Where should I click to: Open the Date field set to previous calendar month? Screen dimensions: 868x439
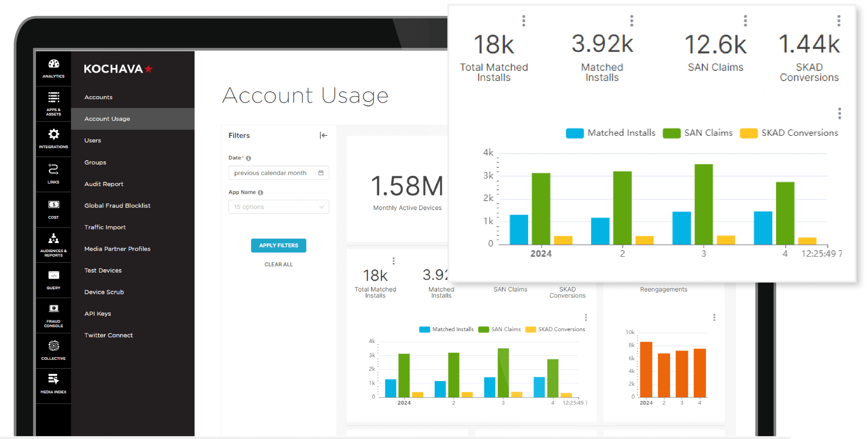click(279, 173)
